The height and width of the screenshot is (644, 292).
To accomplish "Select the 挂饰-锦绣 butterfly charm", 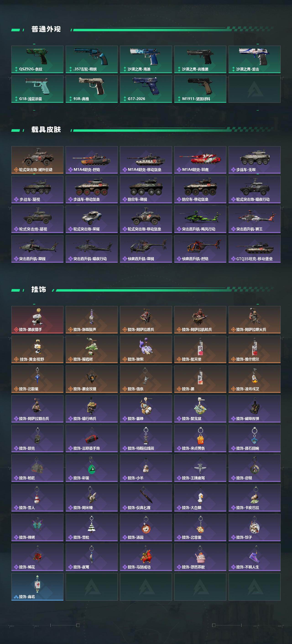I will pos(37,528).
